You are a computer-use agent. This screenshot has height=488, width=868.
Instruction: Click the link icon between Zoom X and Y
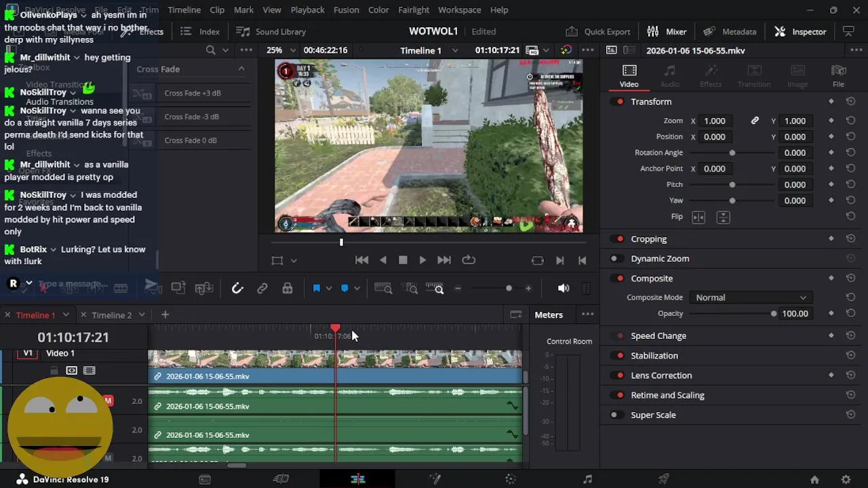(x=755, y=121)
